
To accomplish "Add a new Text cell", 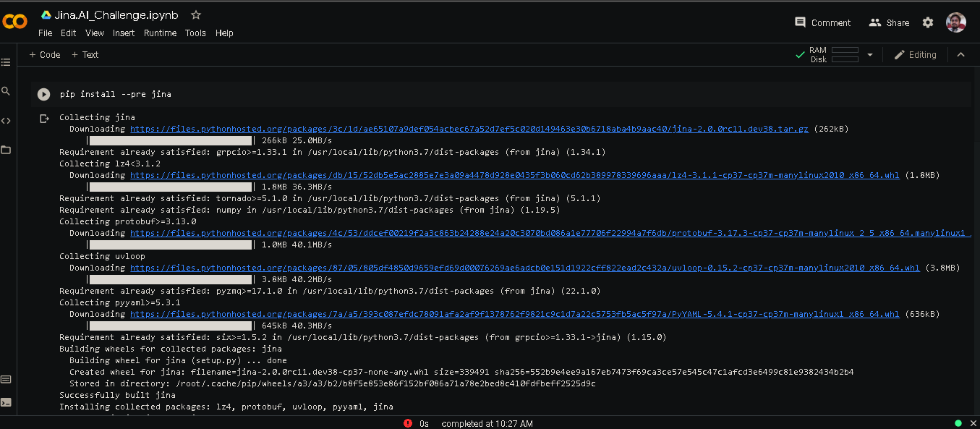I will point(85,55).
